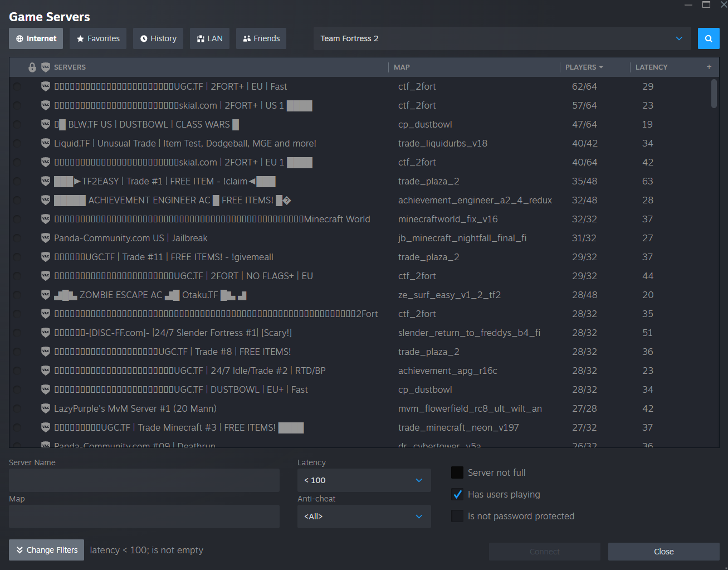Click VAC shield on Trade #11 row
This screenshot has height=570, width=728.
click(x=46, y=257)
